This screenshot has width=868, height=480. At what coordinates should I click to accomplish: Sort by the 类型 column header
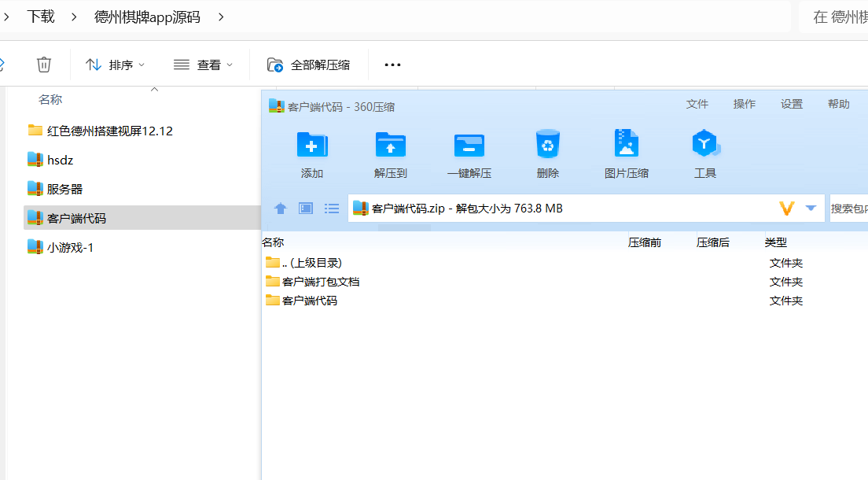[775, 242]
